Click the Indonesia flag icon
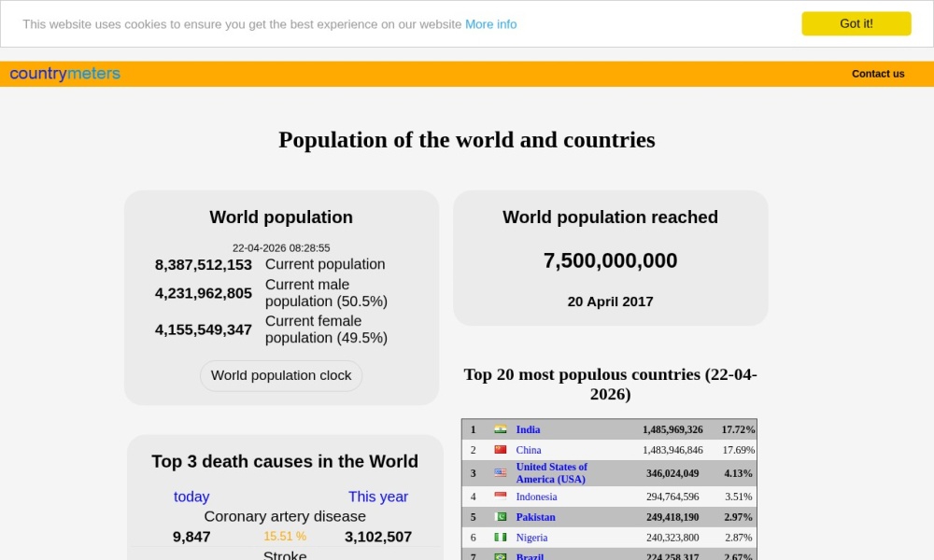 (501, 497)
